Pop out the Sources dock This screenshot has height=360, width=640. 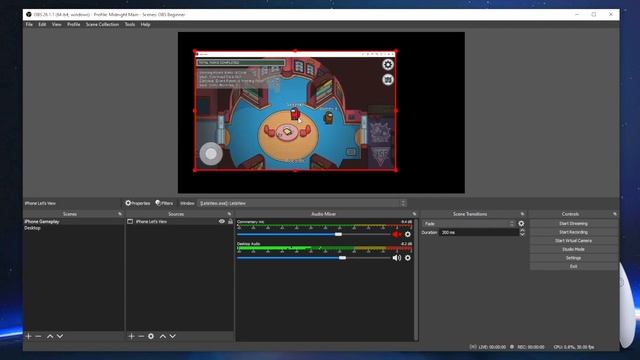pyautogui.click(x=229, y=214)
